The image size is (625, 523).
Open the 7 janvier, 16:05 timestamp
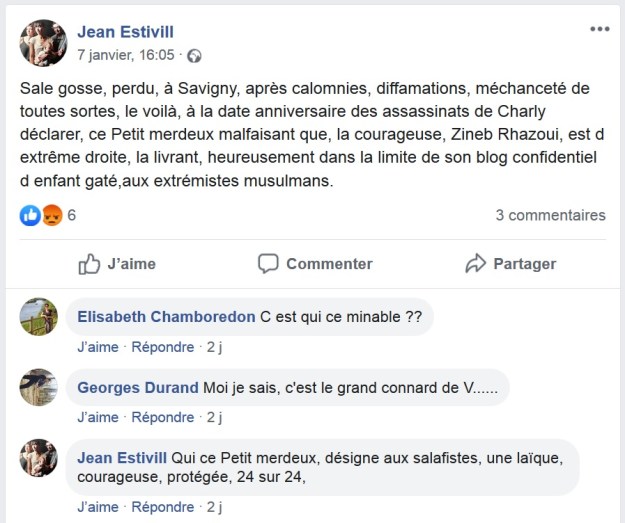(125, 55)
